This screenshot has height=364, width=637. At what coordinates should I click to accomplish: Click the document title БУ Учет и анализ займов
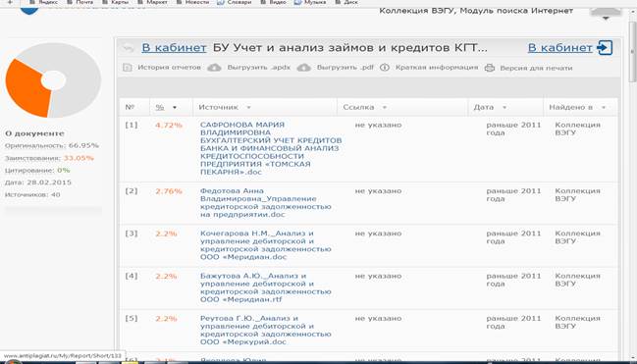(x=349, y=47)
